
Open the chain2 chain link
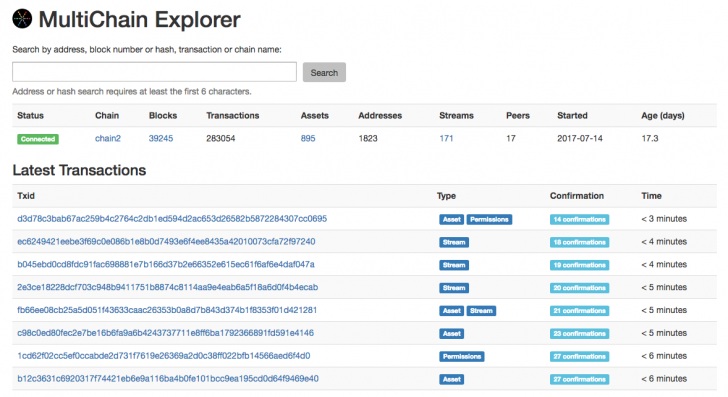click(108, 138)
